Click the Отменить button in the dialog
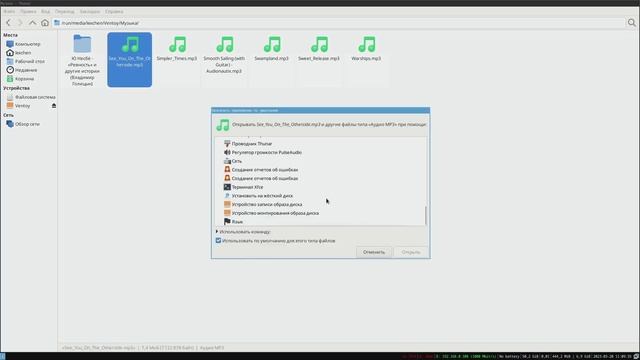The image size is (640, 360). point(374,252)
